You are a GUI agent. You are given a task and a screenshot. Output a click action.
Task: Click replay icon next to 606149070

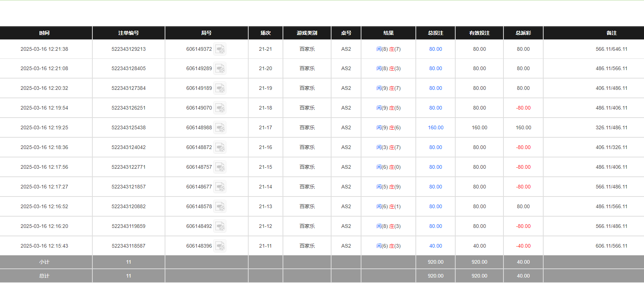click(x=220, y=108)
